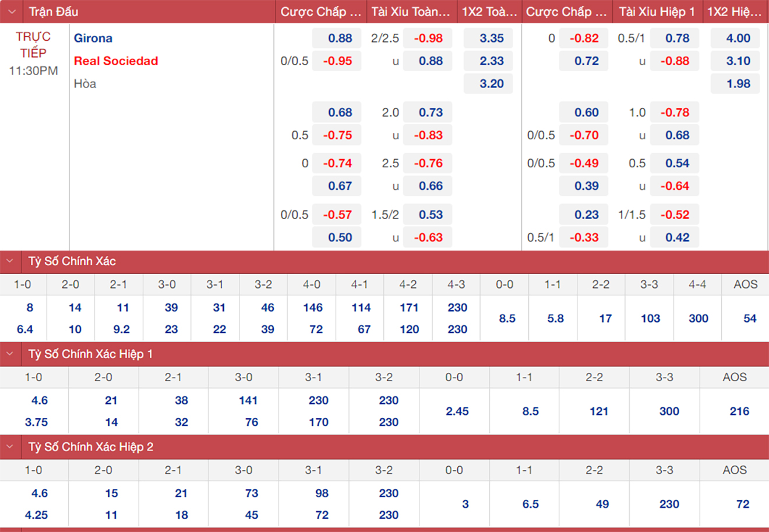The height and width of the screenshot is (532, 769).
Task: Open the Real Sociedad team link
Action: point(116,61)
